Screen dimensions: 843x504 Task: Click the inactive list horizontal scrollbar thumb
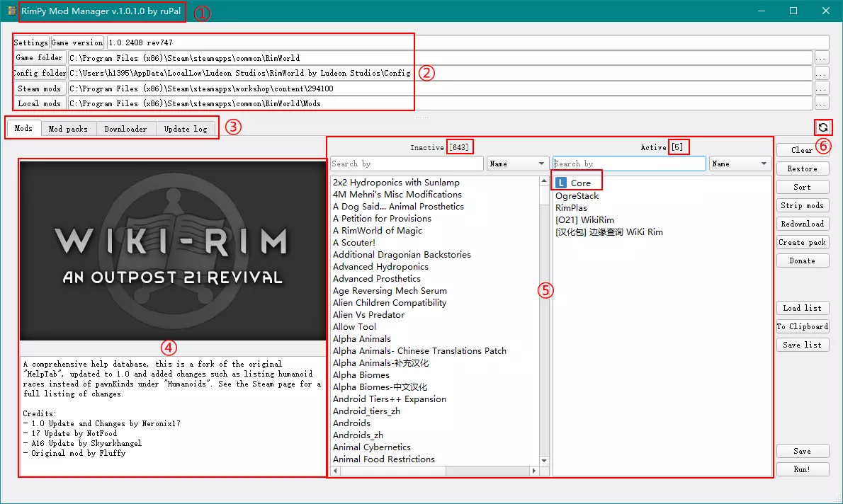(393, 471)
